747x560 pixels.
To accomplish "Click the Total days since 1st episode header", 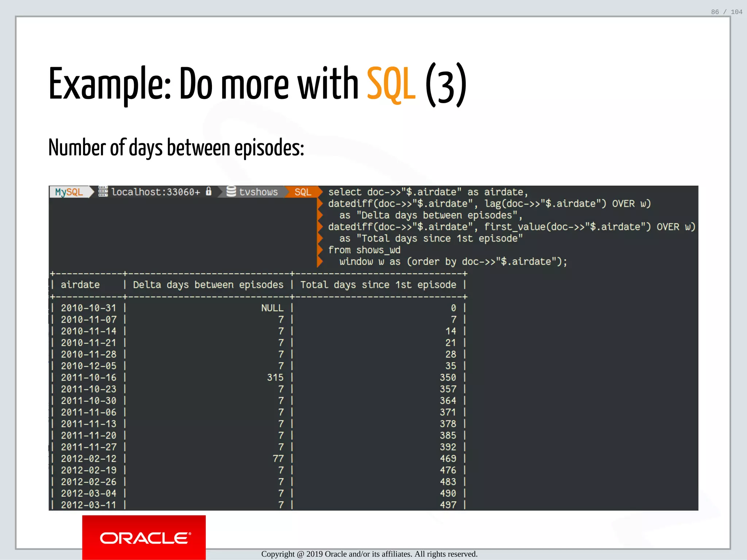I will point(378,285).
